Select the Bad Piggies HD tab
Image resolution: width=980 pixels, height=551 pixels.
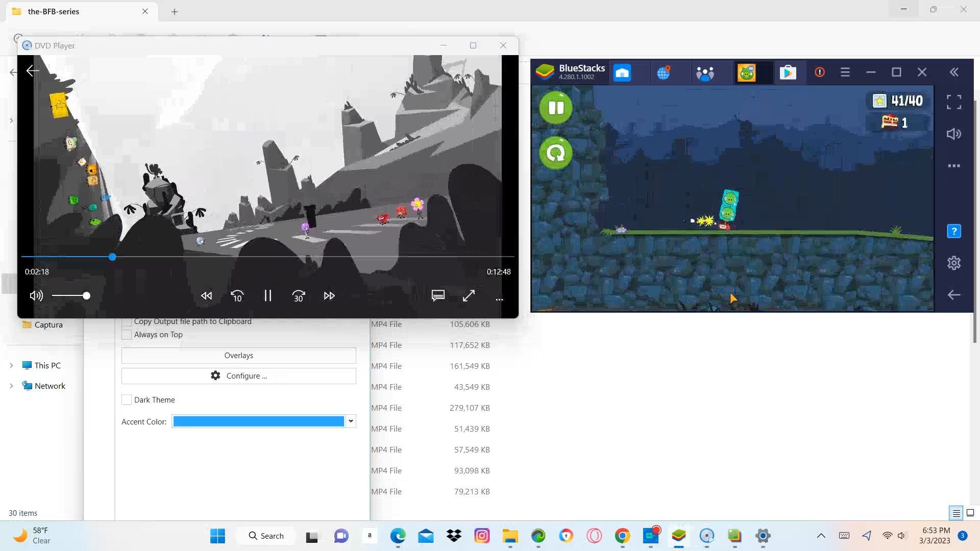click(746, 72)
